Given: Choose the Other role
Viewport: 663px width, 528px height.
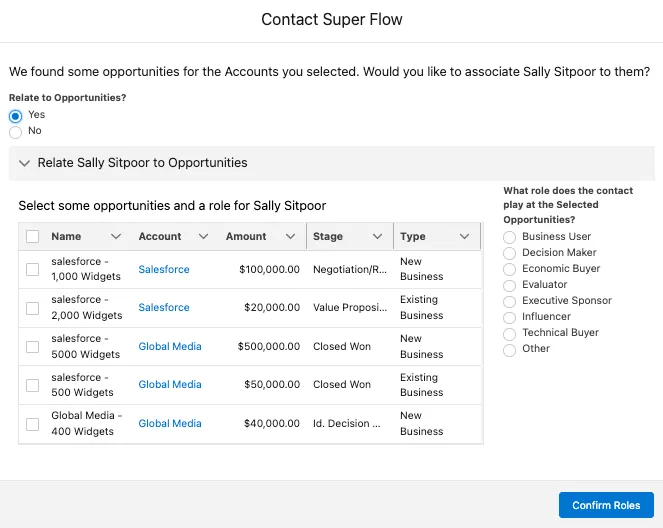Looking at the screenshot, I should pyautogui.click(x=510, y=350).
